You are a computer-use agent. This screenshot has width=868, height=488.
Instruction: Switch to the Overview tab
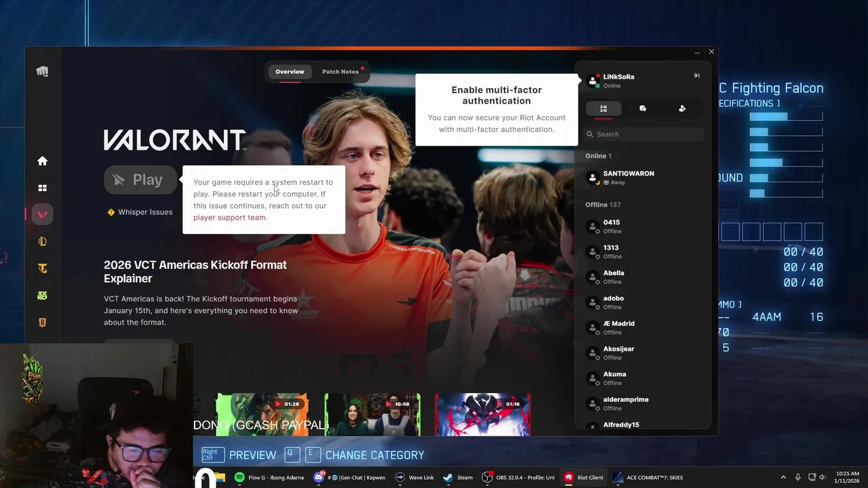[x=290, y=72]
